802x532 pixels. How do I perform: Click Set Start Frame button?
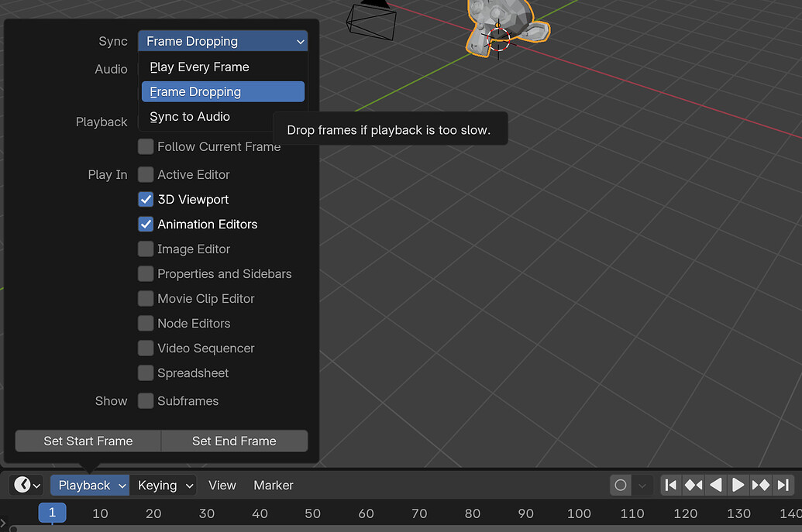tap(88, 441)
